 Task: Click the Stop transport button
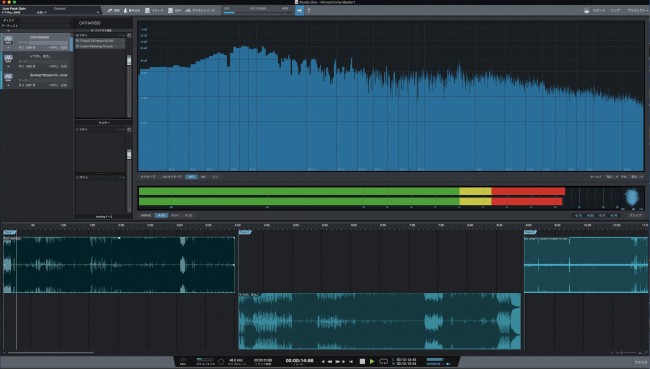tap(362, 362)
